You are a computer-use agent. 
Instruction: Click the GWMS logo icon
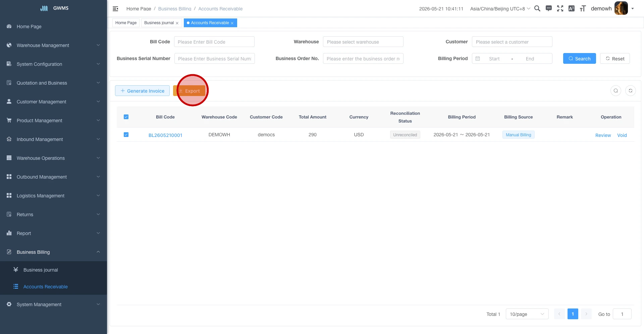tap(44, 8)
